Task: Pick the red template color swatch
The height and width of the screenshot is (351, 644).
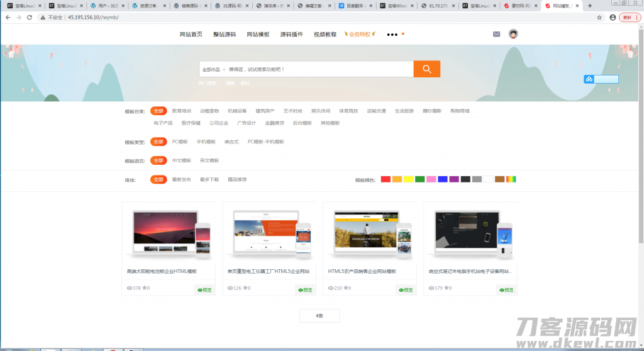Action: (386, 179)
